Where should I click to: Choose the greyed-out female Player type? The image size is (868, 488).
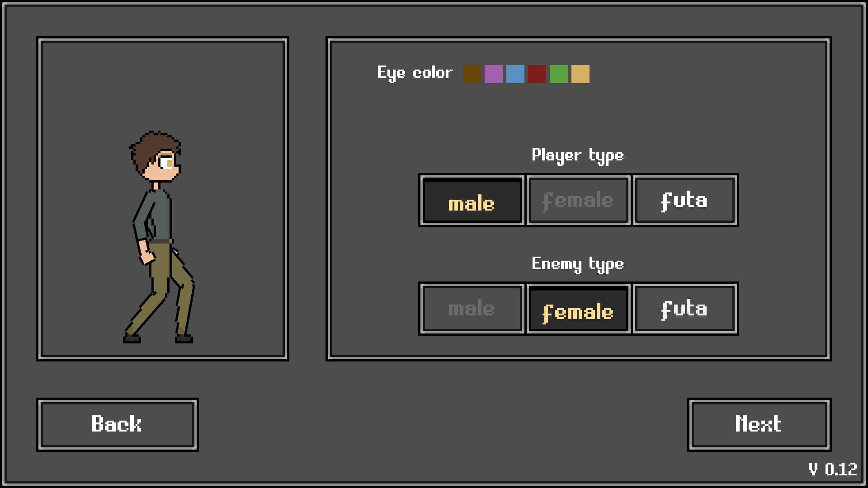point(578,200)
